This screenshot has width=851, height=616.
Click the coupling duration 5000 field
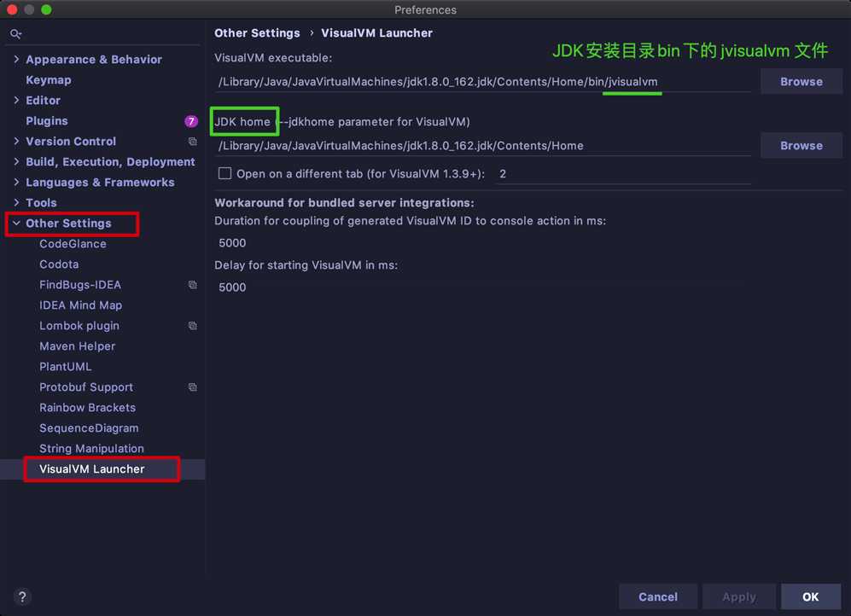(x=483, y=243)
